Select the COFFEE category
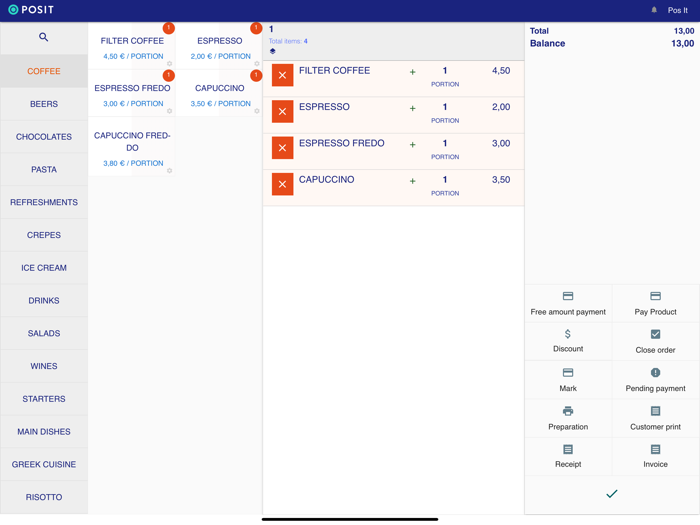700x525 pixels. click(44, 71)
